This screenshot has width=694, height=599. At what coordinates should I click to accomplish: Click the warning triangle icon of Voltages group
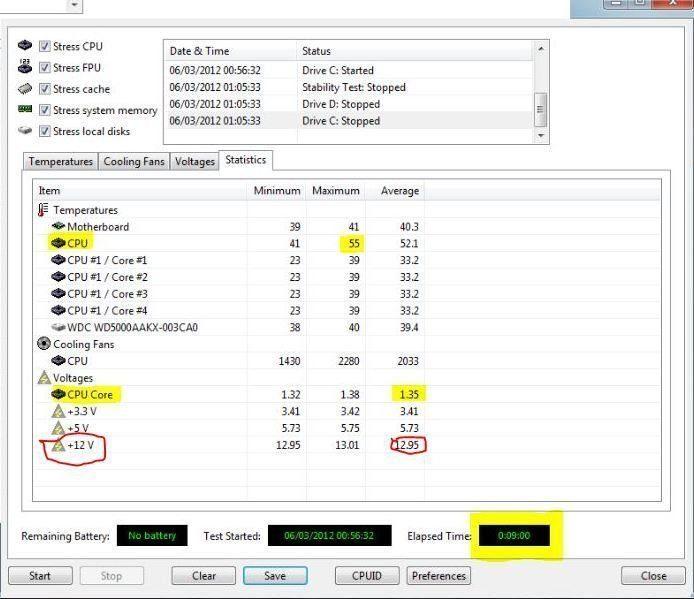[44, 377]
